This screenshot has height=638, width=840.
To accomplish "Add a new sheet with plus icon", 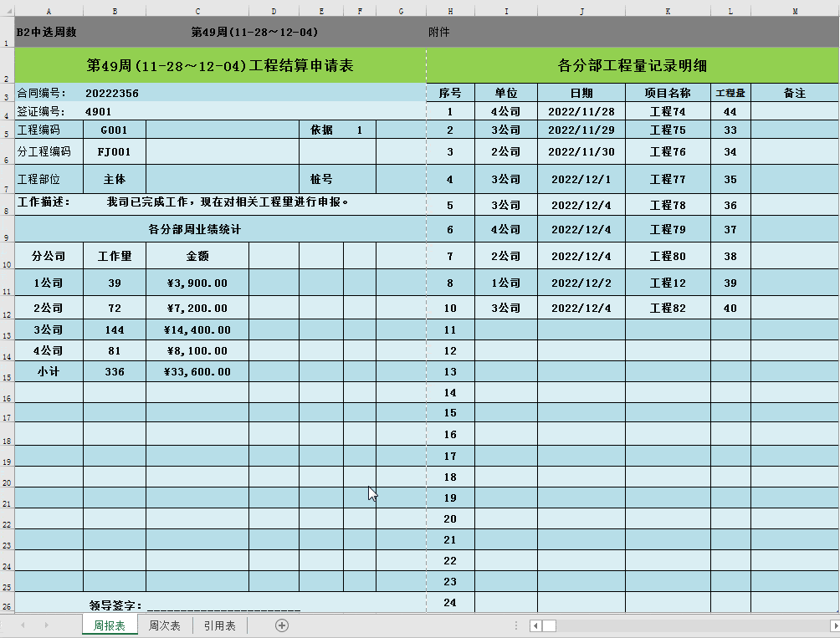I will (282, 625).
